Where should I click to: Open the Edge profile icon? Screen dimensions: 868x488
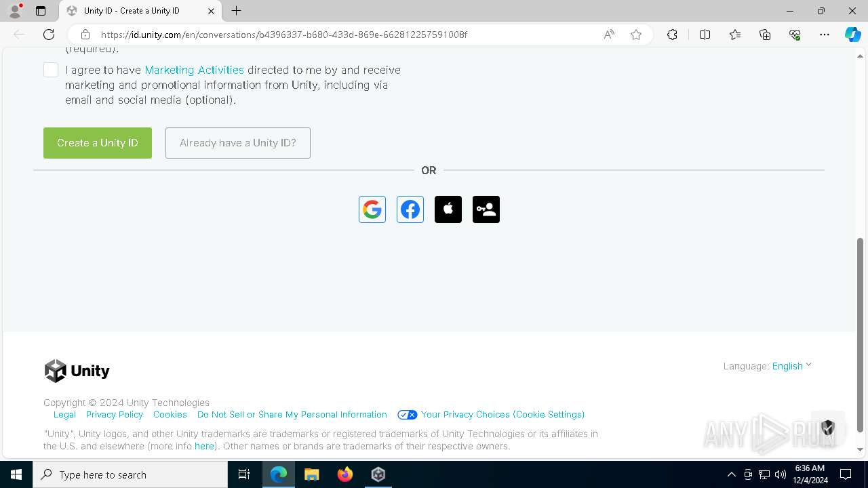(15, 11)
